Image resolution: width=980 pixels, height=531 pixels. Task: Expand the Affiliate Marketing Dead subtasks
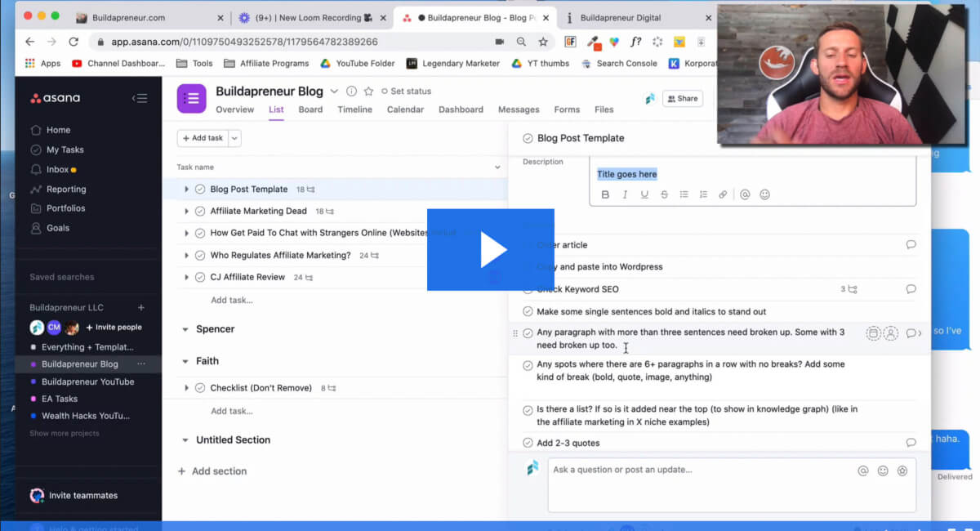[187, 212]
